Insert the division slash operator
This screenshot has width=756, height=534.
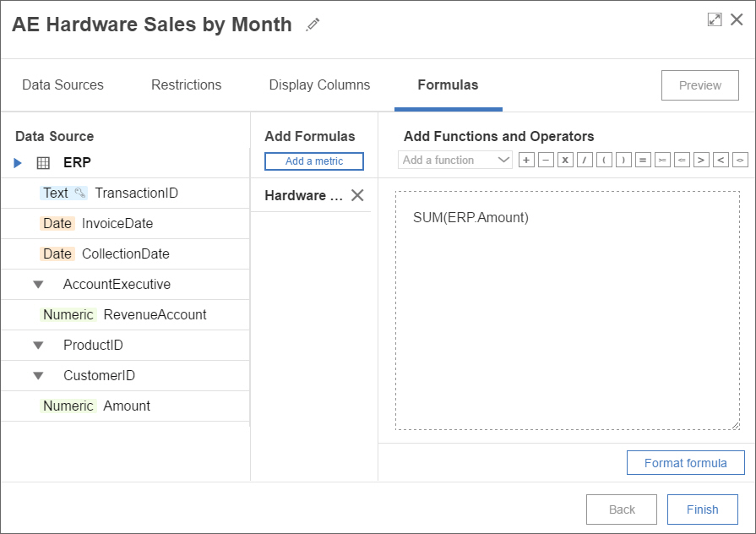[x=585, y=160]
